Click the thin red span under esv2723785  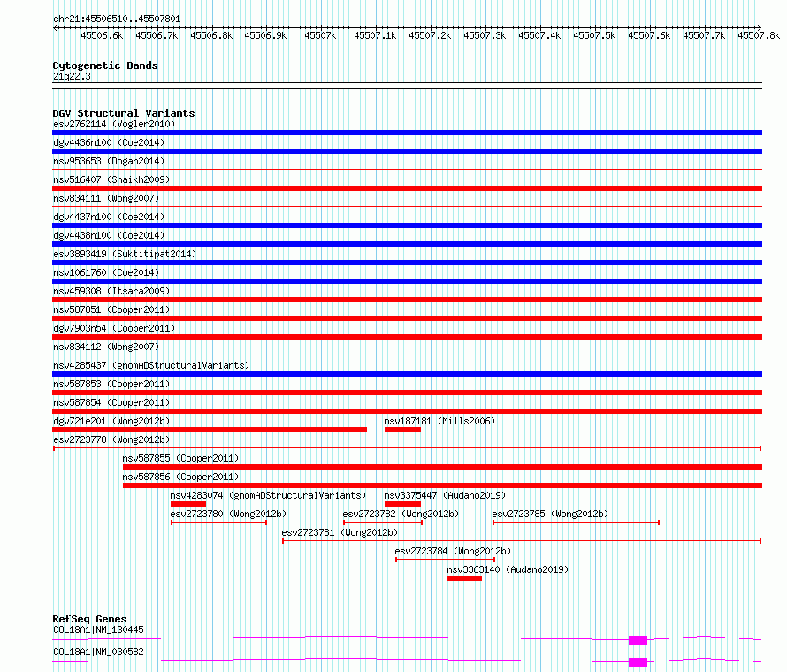point(577,523)
